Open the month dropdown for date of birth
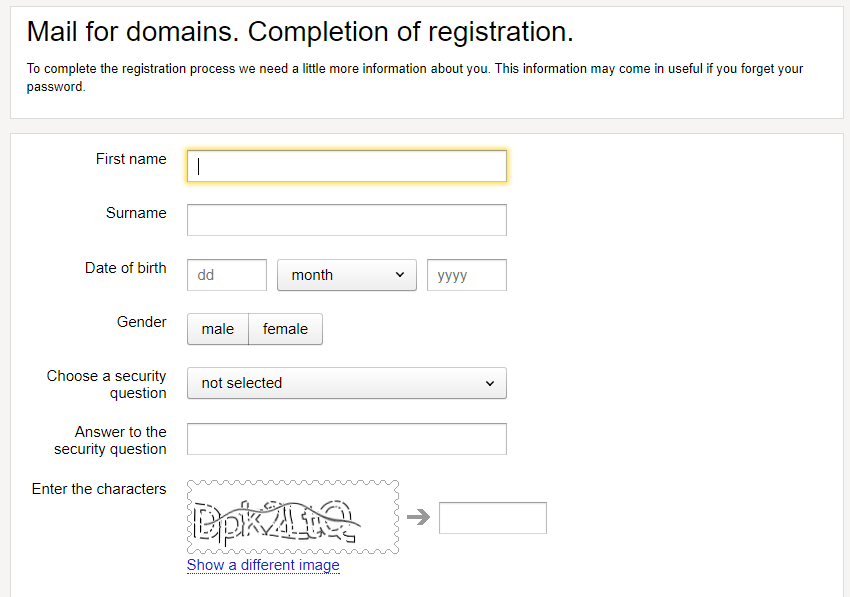This screenshot has height=597, width=850. click(347, 275)
